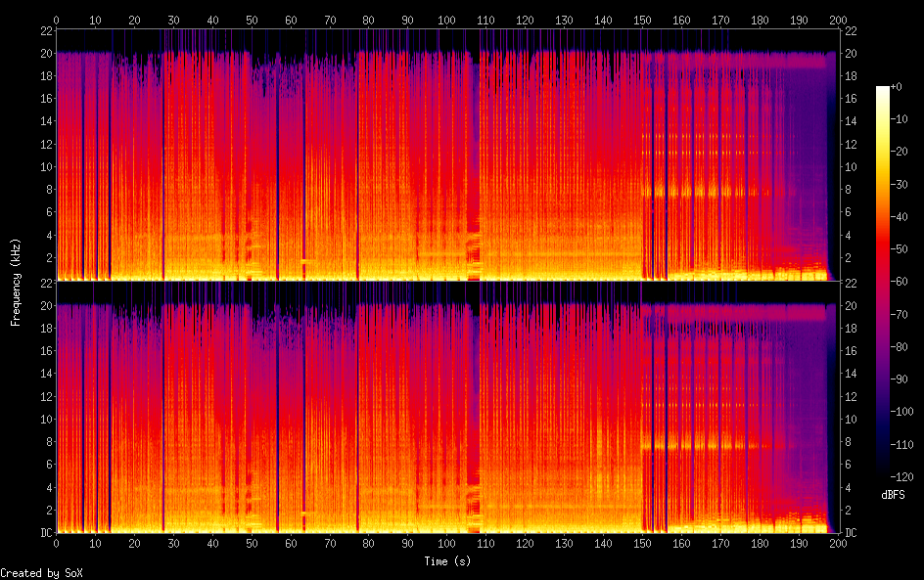Viewport: 924px width, 580px height.
Task: Click the 200 tick on the bottom time axis
Action: click(838, 542)
